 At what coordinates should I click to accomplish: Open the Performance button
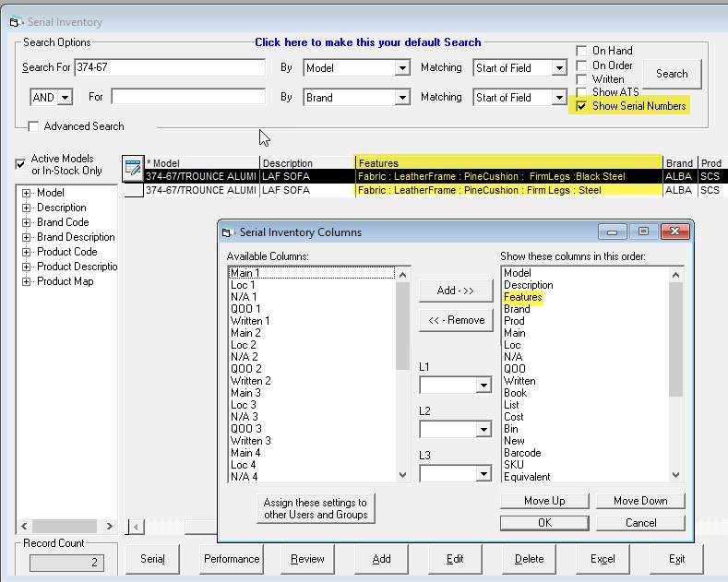click(232, 559)
